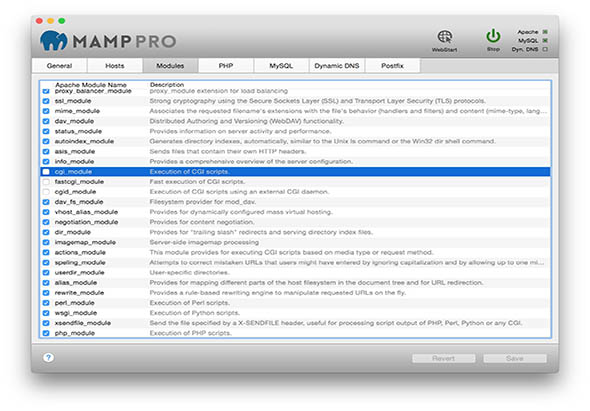Switch to the General tab
590x411 pixels.
tap(59, 65)
